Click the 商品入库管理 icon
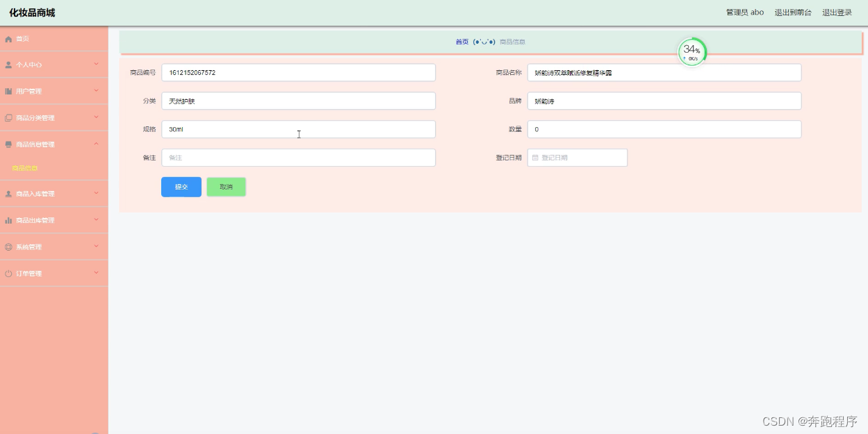 click(x=8, y=194)
